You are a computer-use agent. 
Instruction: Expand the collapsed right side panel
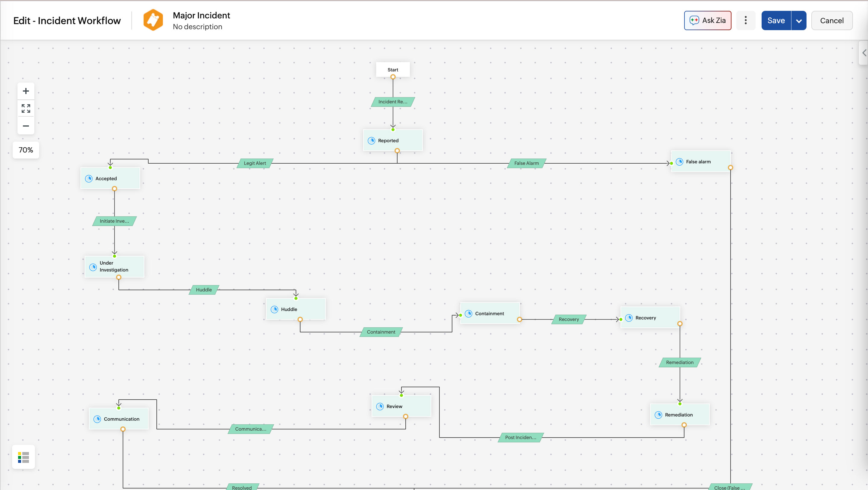tap(863, 53)
